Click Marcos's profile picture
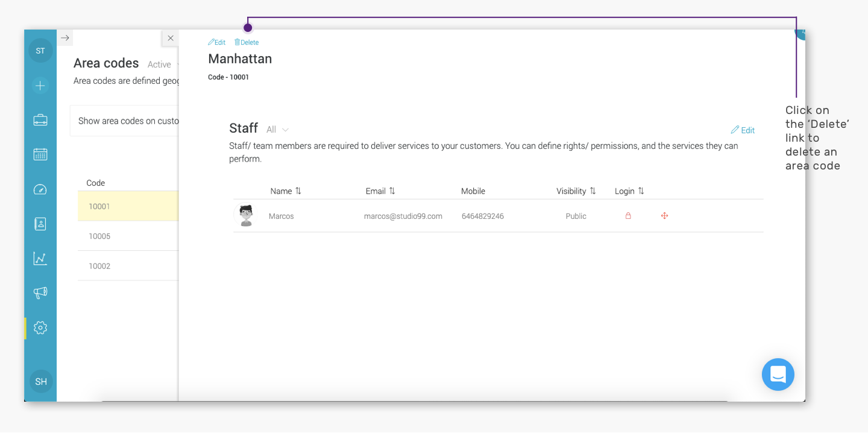Viewport: 868px width, 433px height. pos(245,215)
